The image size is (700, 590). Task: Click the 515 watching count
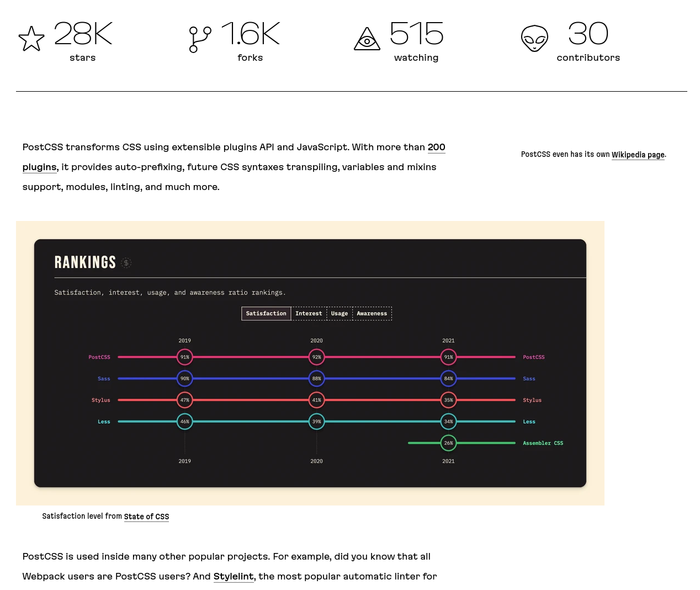[417, 34]
